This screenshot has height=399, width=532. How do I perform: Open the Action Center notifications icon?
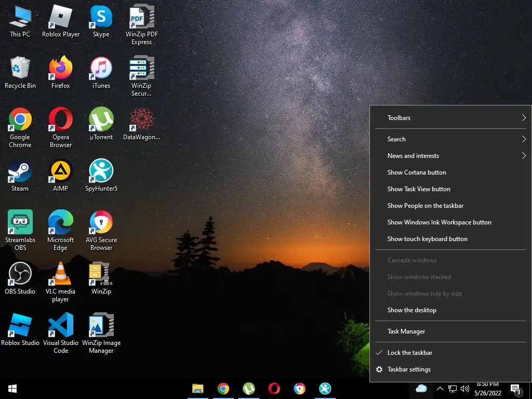(516, 389)
